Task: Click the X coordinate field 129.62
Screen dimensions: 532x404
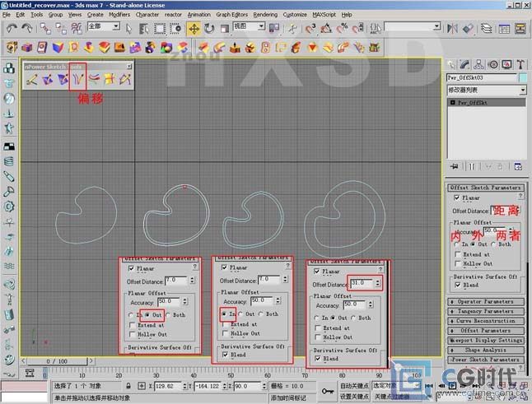Action: [168, 386]
